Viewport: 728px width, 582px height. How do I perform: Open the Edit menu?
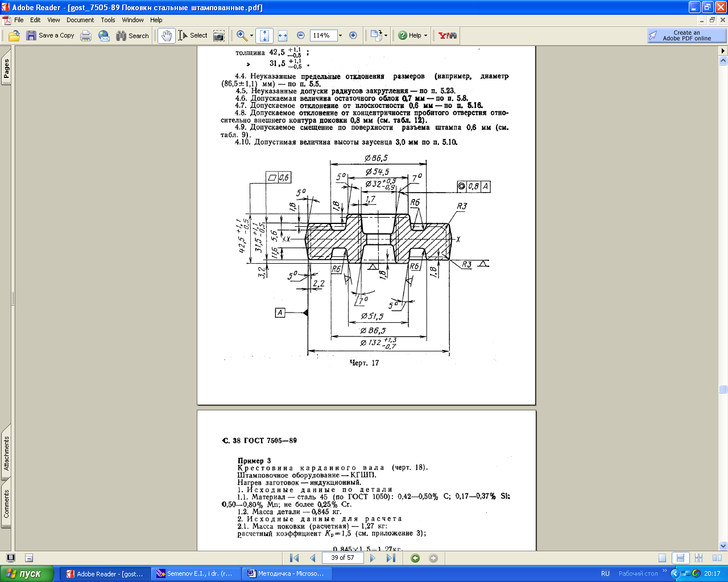35,20
